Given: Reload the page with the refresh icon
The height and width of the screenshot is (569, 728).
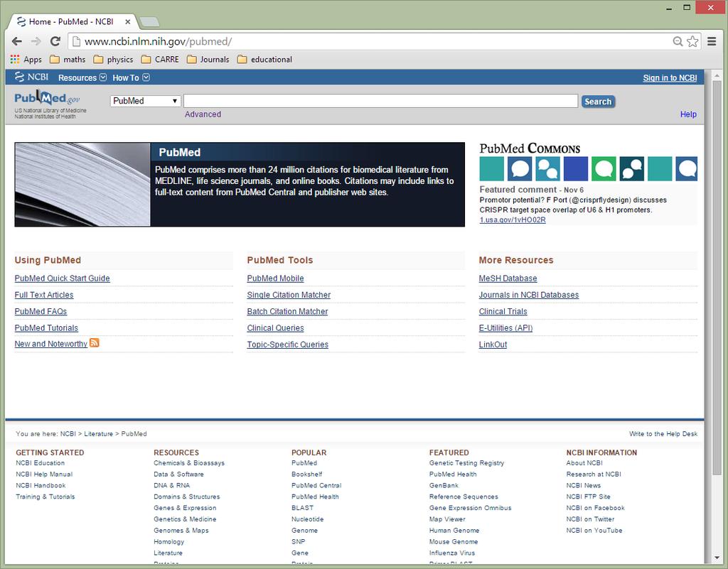Looking at the screenshot, I should coord(55,41).
